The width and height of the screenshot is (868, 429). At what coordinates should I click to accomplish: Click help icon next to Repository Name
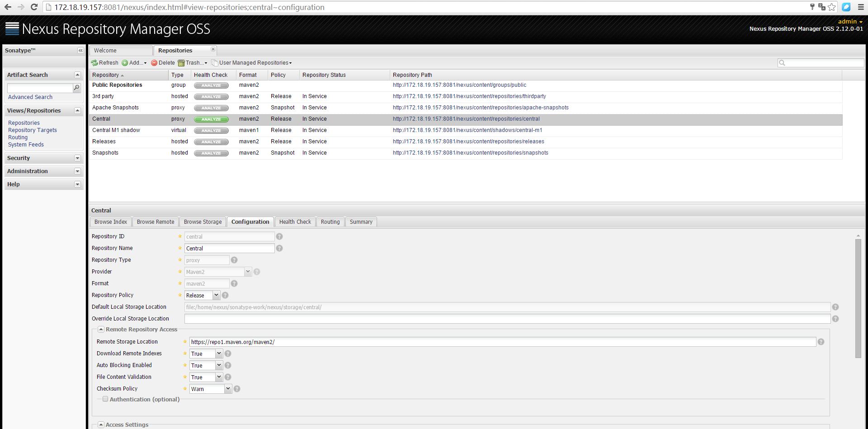point(279,248)
